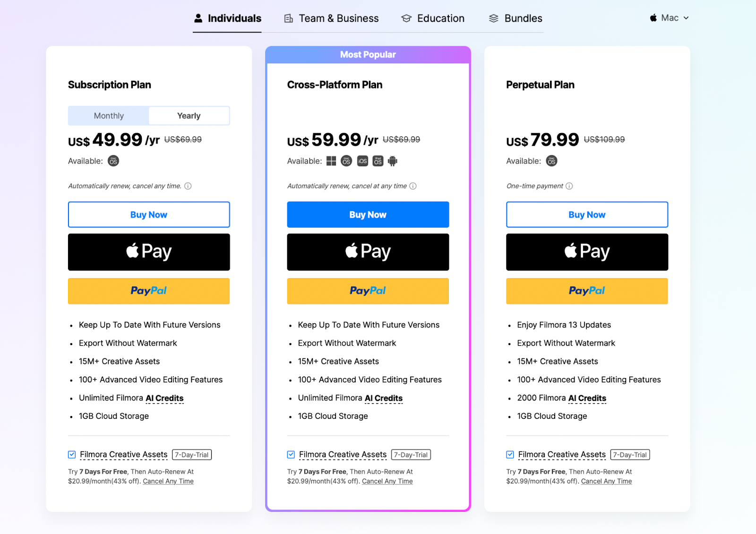Screen dimensions: 756x534
Task: Click info icon beside Cross-Platform auto-renew note
Action: (x=413, y=186)
